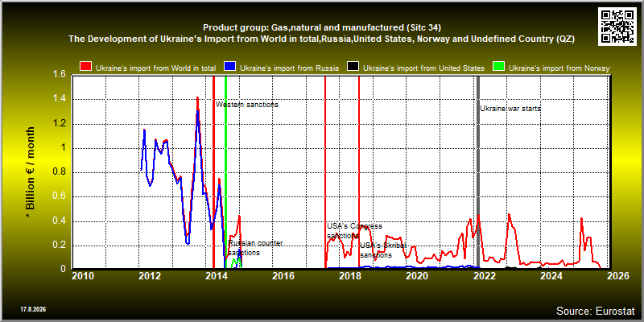Click the date stamp 17.8.2026
Image resolution: width=644 pixels, height=322 pixels.
[33, 308]
